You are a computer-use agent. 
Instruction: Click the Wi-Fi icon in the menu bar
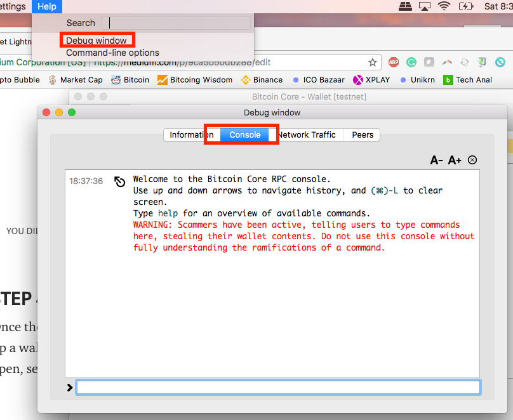tap(444, 6)
